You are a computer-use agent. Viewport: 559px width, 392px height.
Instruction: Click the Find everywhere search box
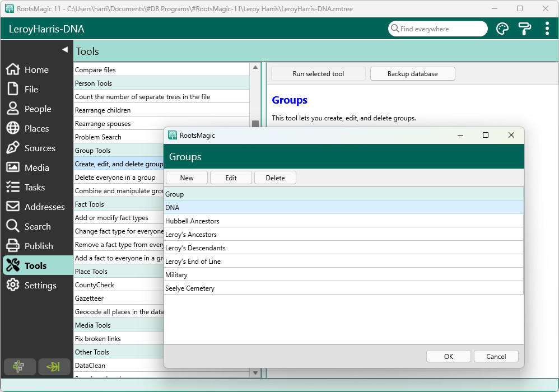[x=438, y=29]
